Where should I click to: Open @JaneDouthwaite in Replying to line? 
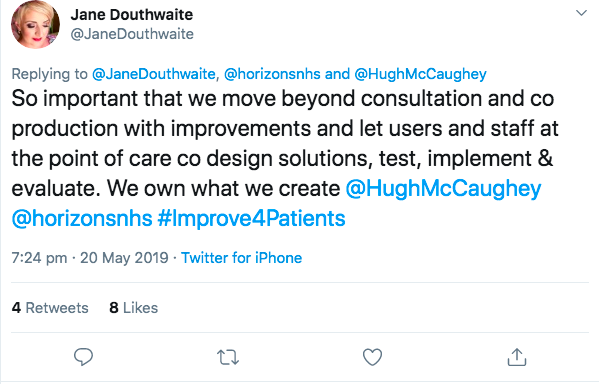[154, 74]
